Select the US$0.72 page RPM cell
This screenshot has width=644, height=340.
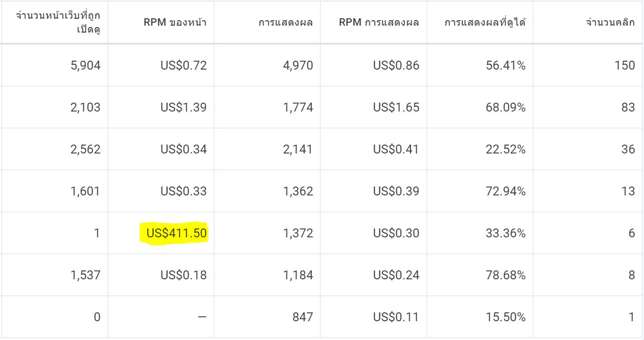(183, 65)
